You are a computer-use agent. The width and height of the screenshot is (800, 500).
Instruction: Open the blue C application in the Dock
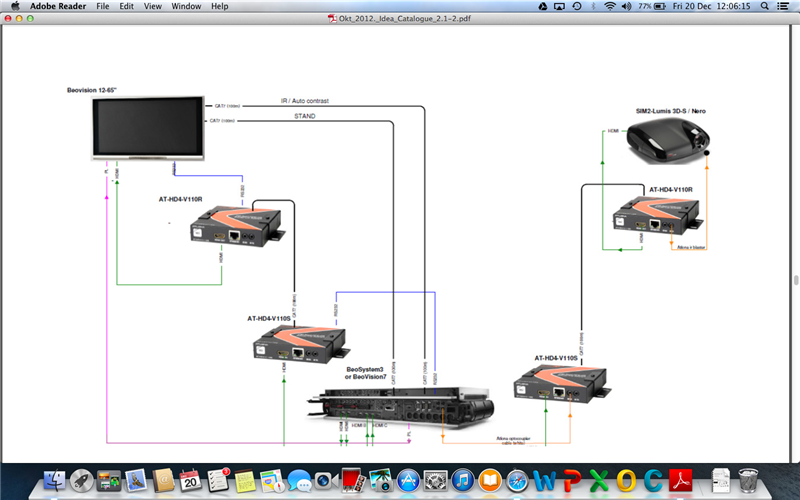(x=653, y=481)
